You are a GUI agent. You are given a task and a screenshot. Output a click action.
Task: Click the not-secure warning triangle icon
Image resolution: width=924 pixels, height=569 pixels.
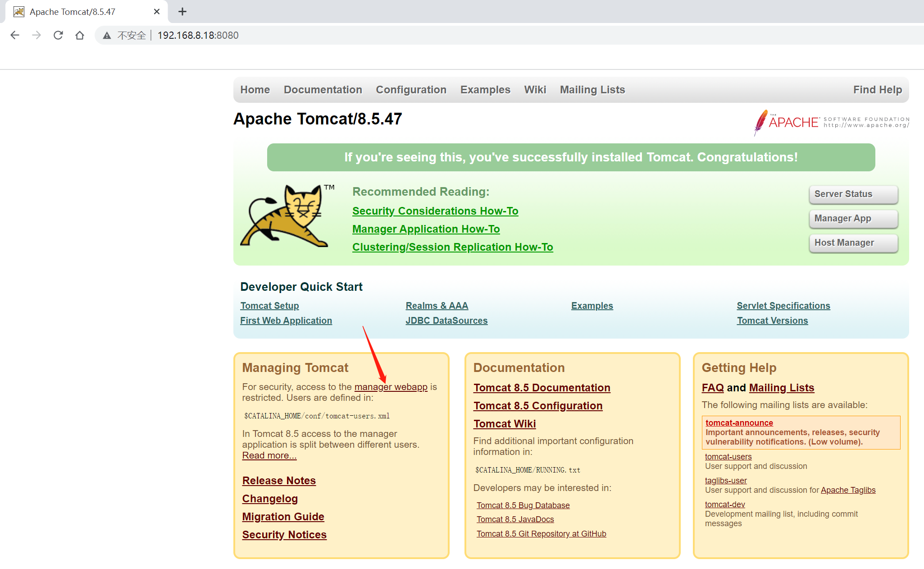107,36
